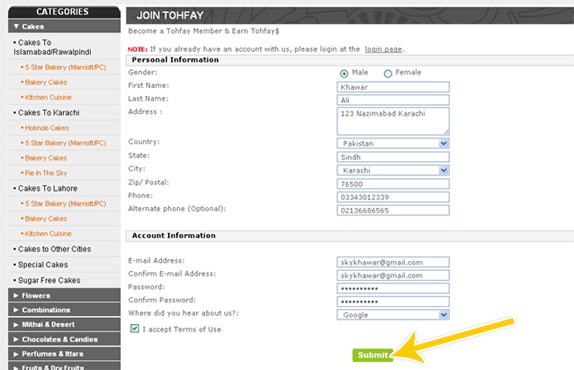Viewport: 574px width, 370px height.
Task: Click the Account Information section heading
Action: coord(174,236)
